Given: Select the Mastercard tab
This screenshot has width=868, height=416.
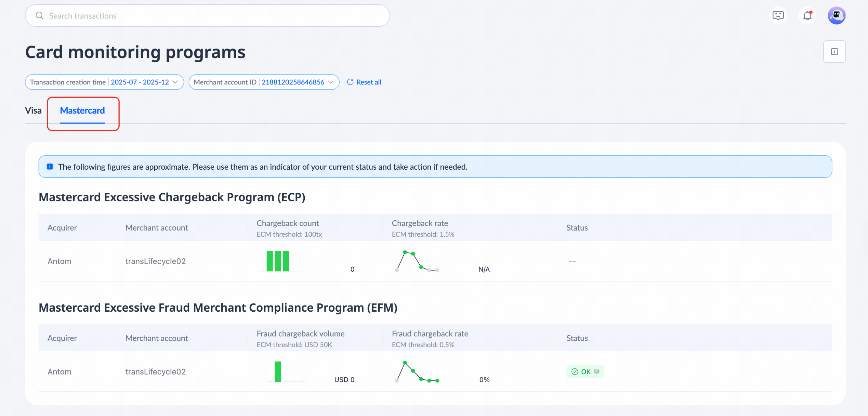Looking at the screenshot, I should (x=82, y=110).
